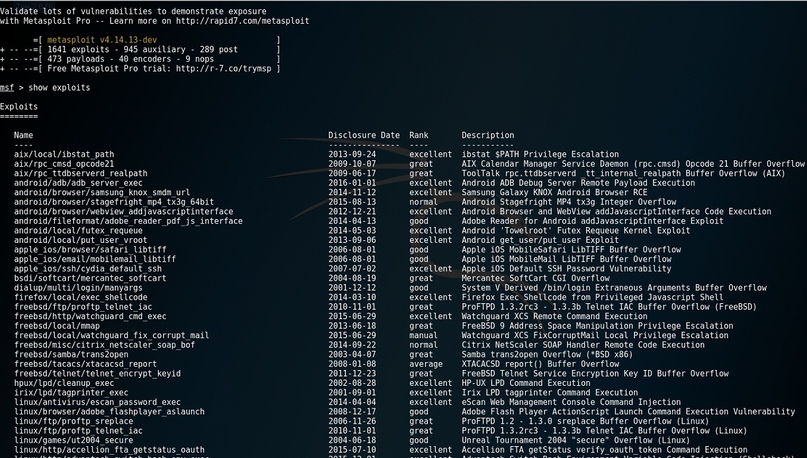
Task: Click the metasploit v4.14.13-dev version text
Action: coord(101,41)
